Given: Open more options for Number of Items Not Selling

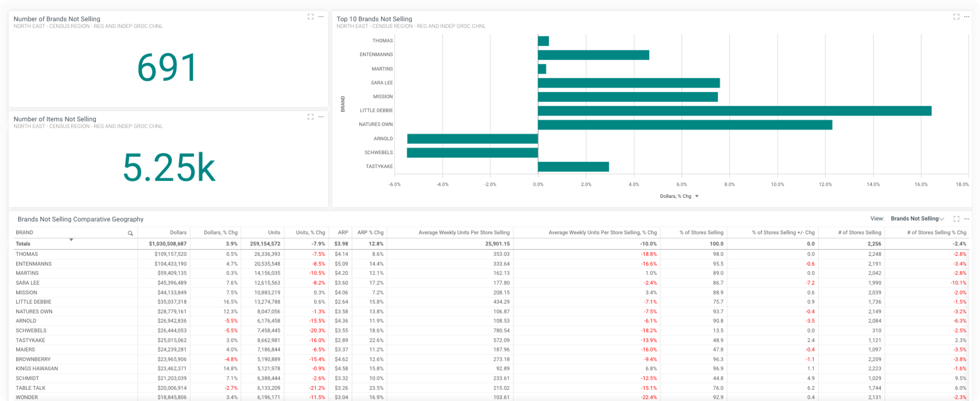Looking at the screenshot, I should coord(321,117).
